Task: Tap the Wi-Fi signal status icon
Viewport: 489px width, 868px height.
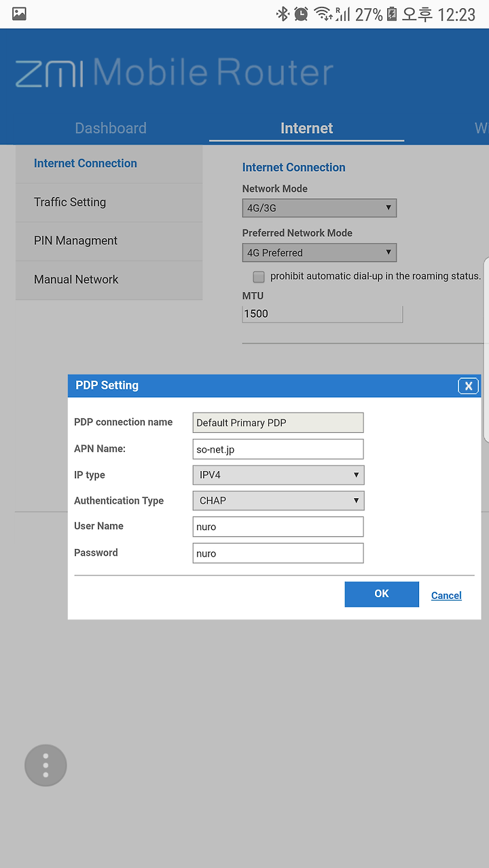Action: click(323, 14)
